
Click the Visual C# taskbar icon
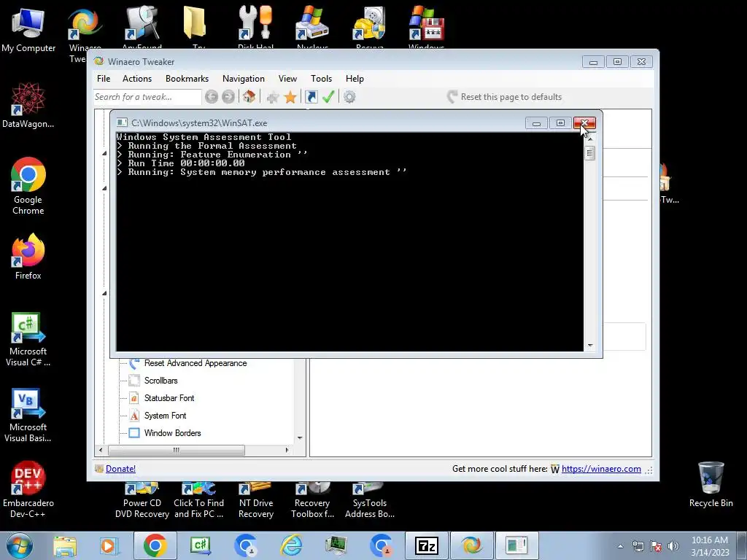coord(200,545)
